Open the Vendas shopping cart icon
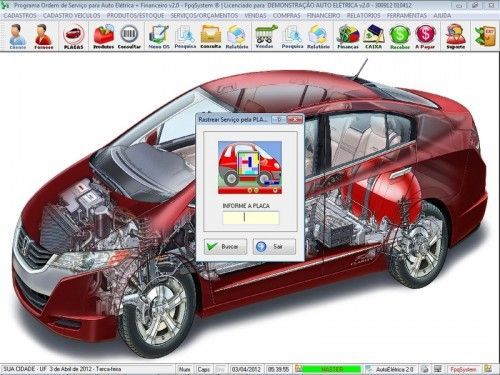The height and width of the screenshot is (375, 500). 266,37
